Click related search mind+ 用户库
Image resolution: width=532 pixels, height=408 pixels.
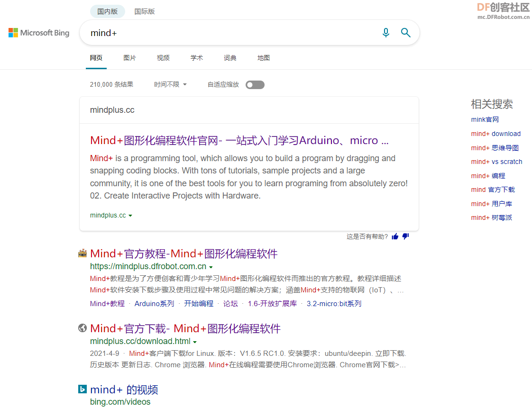[x=491, y=204]
